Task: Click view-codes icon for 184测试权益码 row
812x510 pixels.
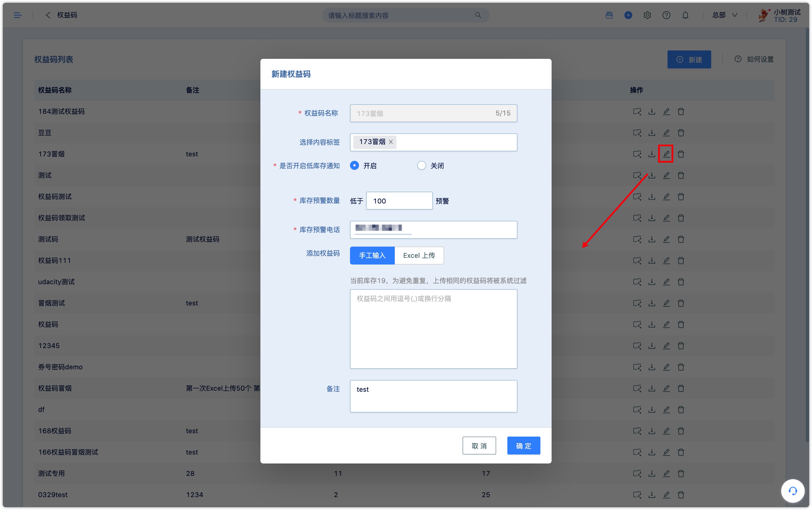Action: coord(637,112)
